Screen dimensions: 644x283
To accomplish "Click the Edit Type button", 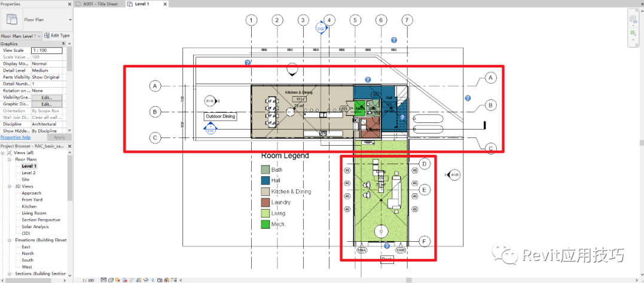I will [x=57, y=36].
